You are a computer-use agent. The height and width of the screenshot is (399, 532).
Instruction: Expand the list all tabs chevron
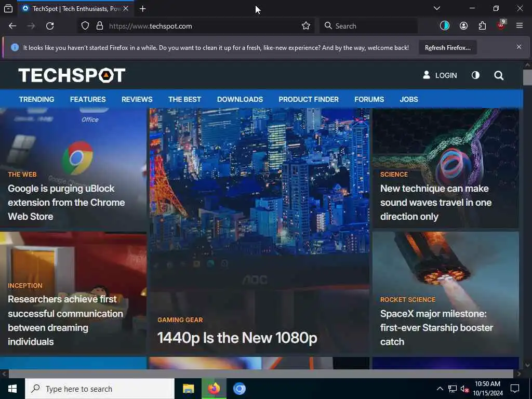point(436,8)
